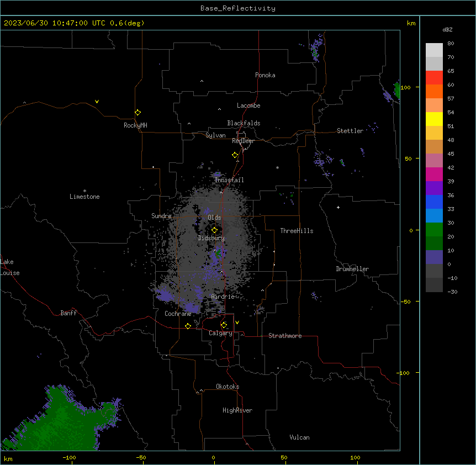This screenshot has width=476, height=465.
Task: Click the yellow marker south of RedDeer
Action: coord(235,155)
